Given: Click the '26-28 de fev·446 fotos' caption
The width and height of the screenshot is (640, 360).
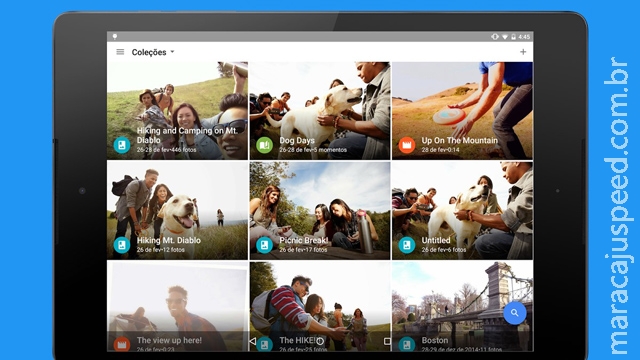Looking at the screenshot, I should point(167,150).
